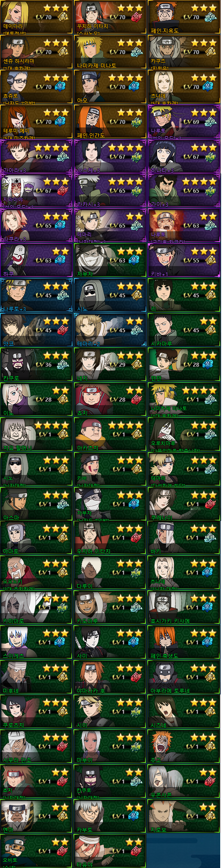Select the 시무라 단조 character card
Screen dimensions: 222x868
(36, 746)
